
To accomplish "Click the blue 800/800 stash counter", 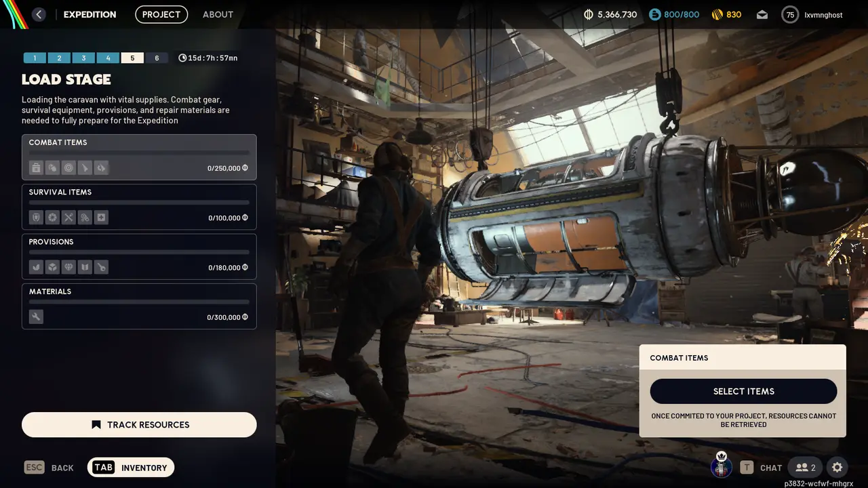I will point(674,14).
